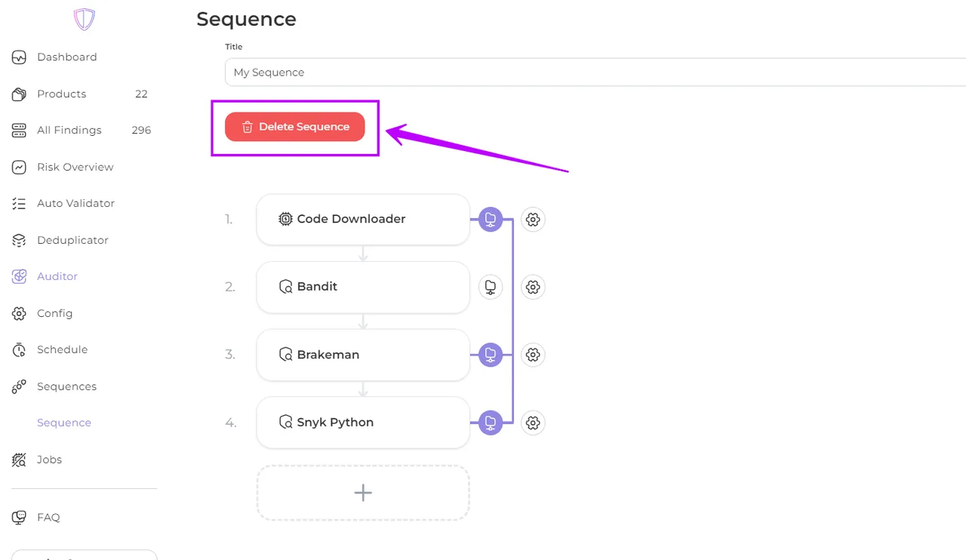
Task: Click the Delete Sequence button
Action: pyautogui.click(x=294, y=127)
